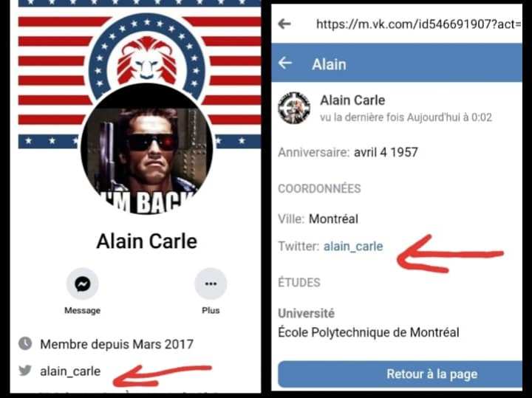This screenshot has height=398, width=532.
Task: Click the Montréal city value
Action: coord(333,219)
